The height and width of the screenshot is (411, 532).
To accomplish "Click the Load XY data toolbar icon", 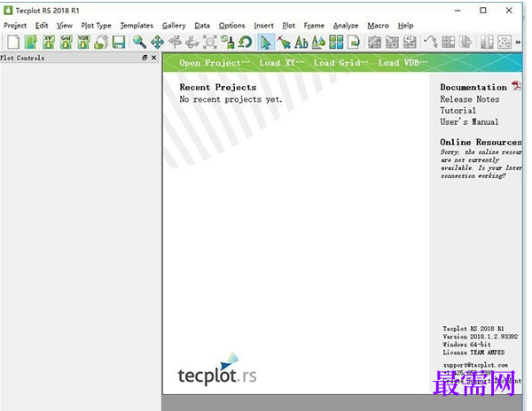I will coord(49,43).
